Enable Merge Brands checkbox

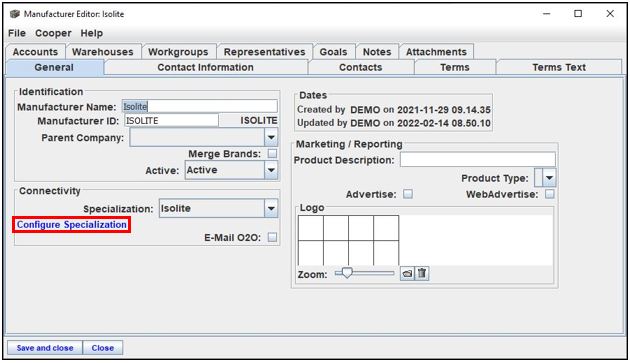pyautogui.click(x=272, y=154)
